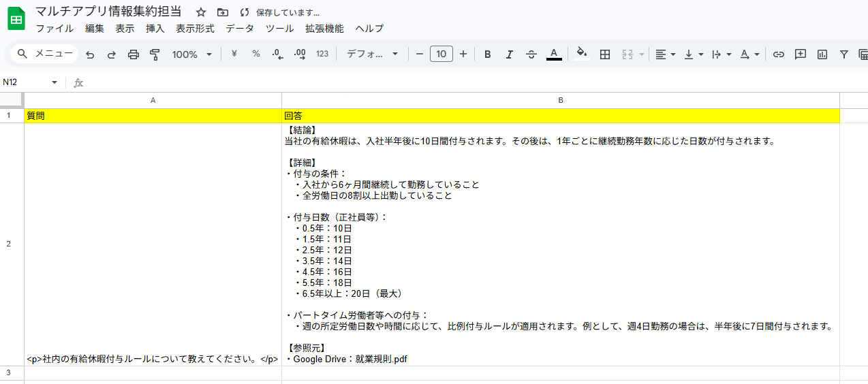Open the 編集 menu
The height and width of the screenshot is (384, 868).
point(95,29)
